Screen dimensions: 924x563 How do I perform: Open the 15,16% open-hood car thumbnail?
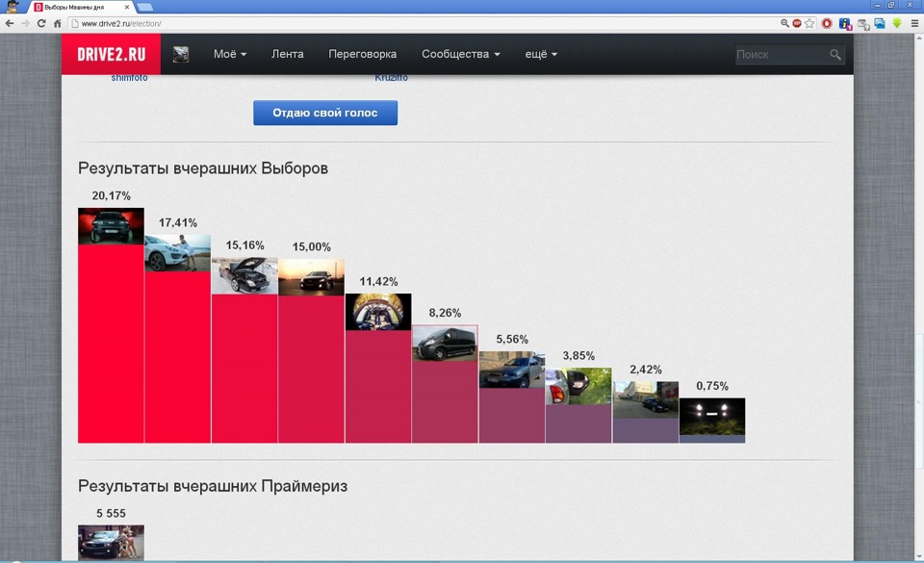coord(244,275)
